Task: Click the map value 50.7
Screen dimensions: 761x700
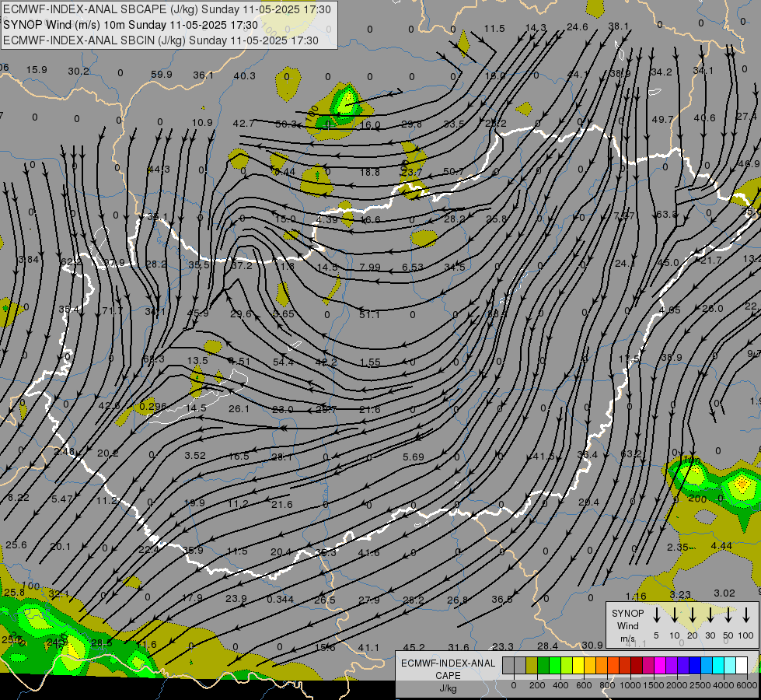Action: (x=453, y=171)
